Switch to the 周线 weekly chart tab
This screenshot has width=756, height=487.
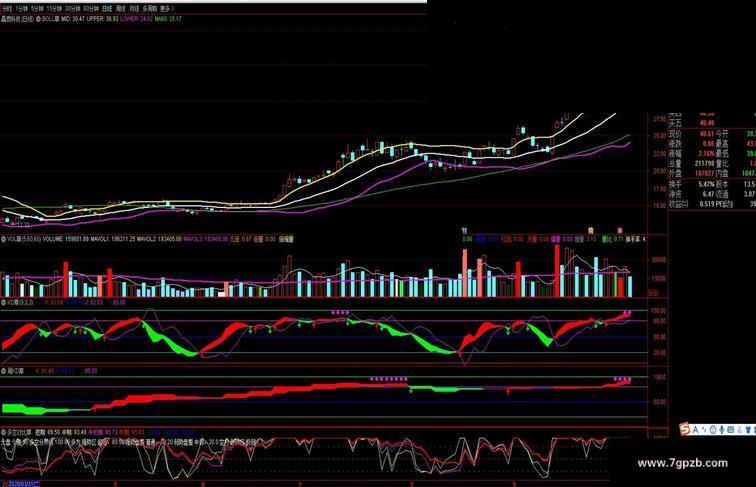(x=121, y=9)
